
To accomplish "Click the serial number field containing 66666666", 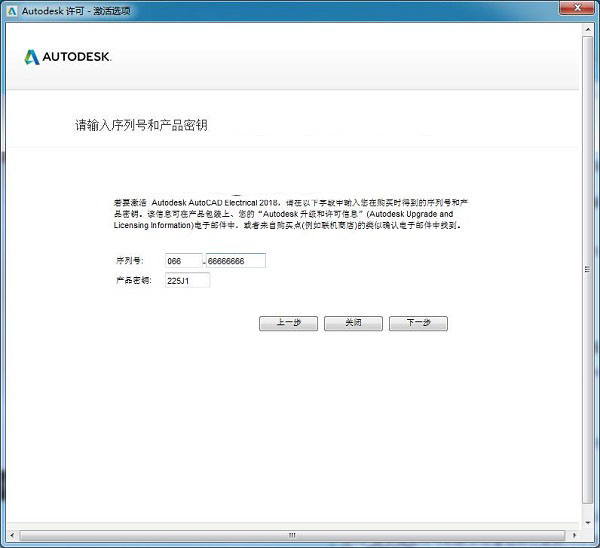I will [235, 261].
